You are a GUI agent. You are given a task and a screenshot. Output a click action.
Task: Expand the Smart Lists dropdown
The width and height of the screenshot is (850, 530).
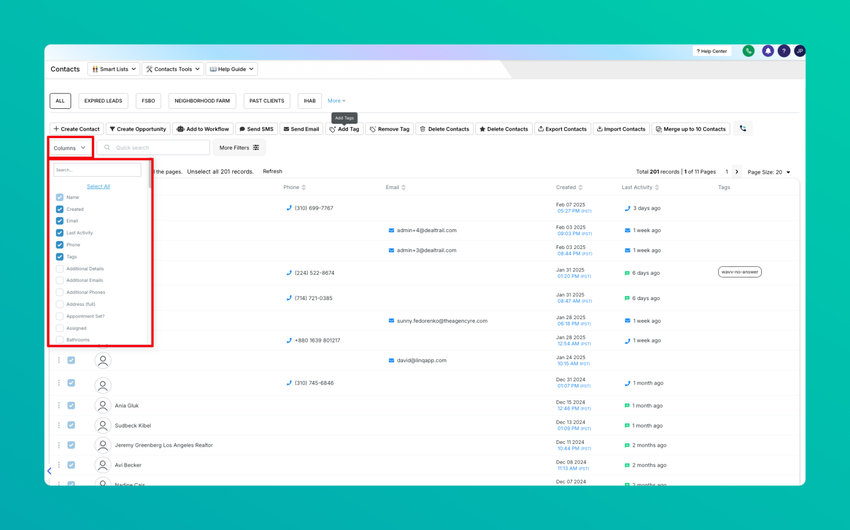113,69
